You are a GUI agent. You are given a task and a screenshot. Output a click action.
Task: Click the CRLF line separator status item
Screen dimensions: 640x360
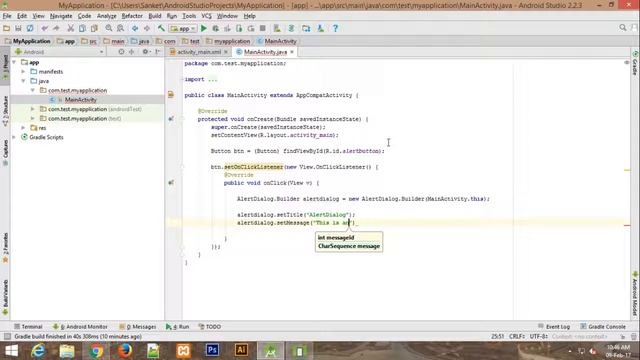[x=516, y=336]
